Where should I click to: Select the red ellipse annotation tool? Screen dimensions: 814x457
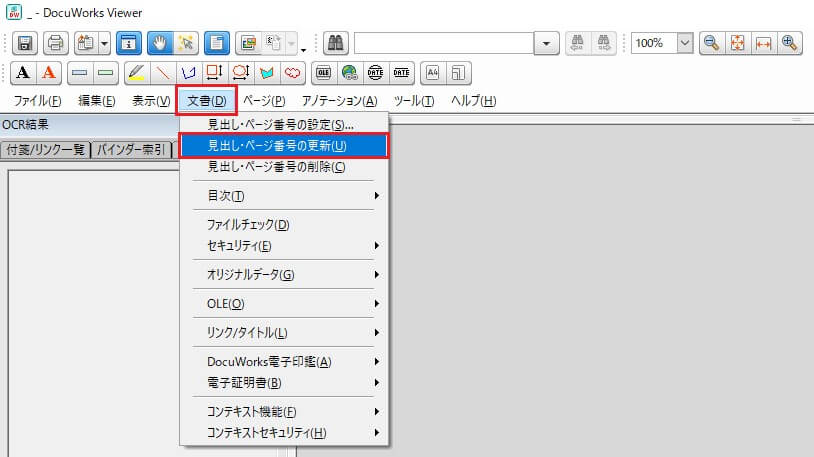(x=240, y=73)
